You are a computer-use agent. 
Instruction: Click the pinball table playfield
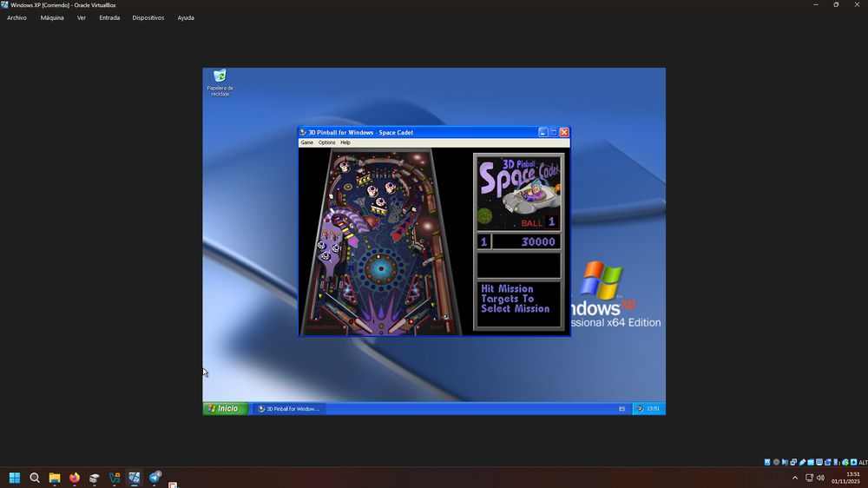point(381,242)
